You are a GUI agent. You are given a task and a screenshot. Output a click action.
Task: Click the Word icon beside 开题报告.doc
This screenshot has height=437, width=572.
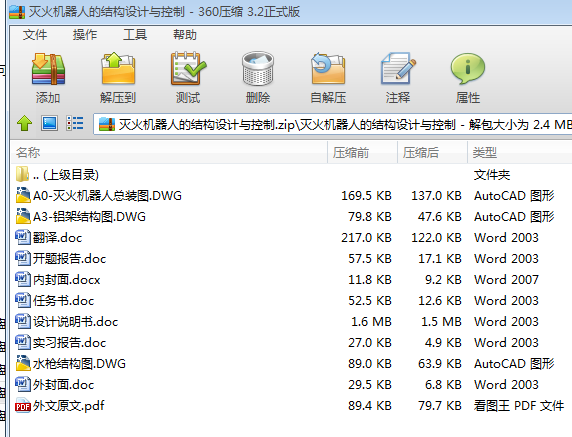tap(23, 258)
